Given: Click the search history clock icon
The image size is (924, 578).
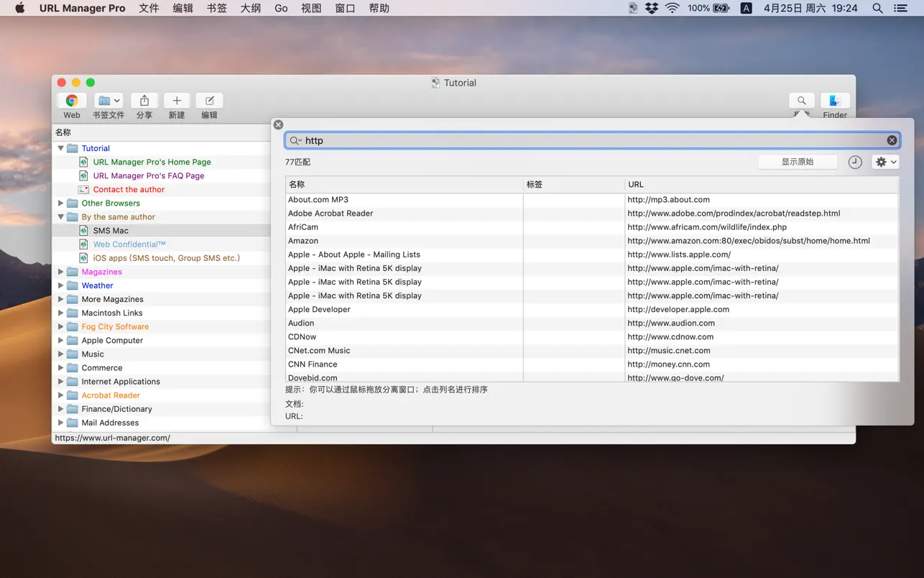Looking at the screenshot, I should 855,162.
